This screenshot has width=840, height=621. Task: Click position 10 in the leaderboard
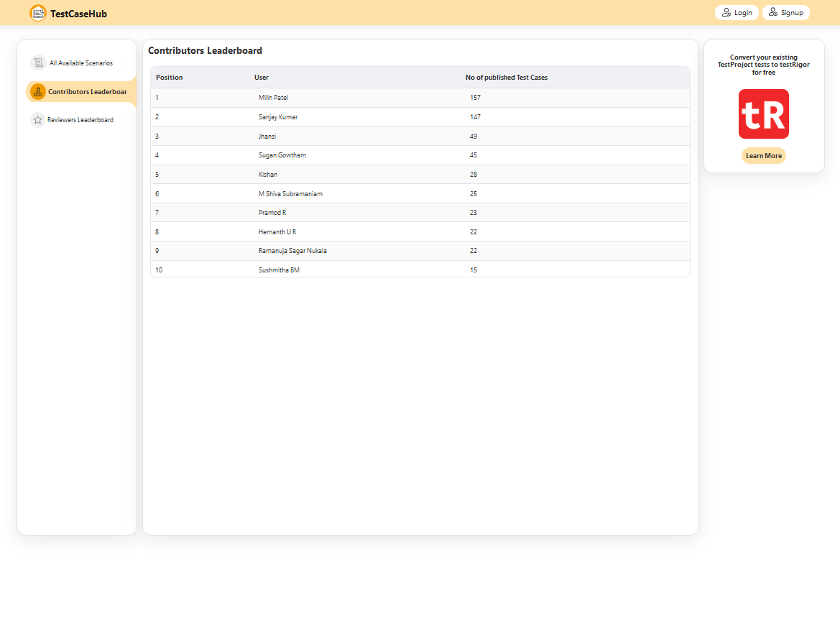click(159, 270)
